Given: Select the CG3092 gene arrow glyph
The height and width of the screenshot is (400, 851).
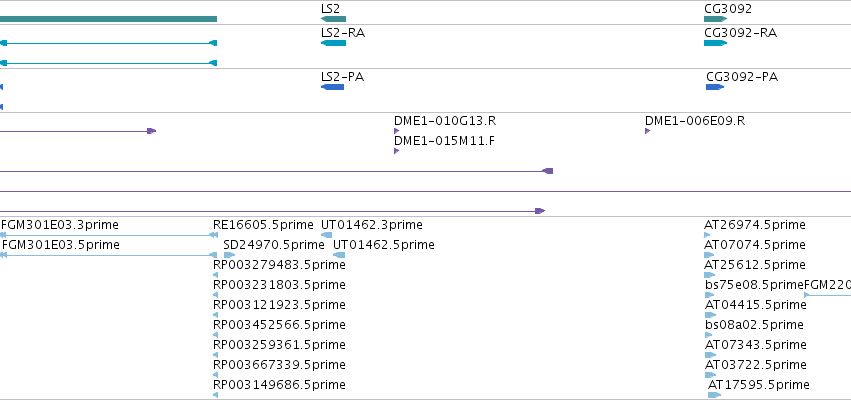Looking at the screenshot, I should pos(715,19).
